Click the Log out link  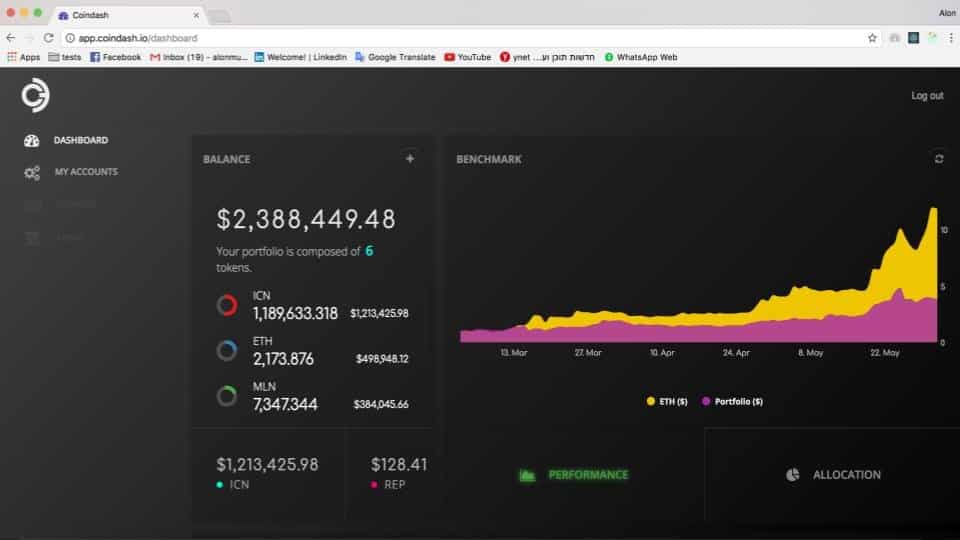tap(927, 96)
